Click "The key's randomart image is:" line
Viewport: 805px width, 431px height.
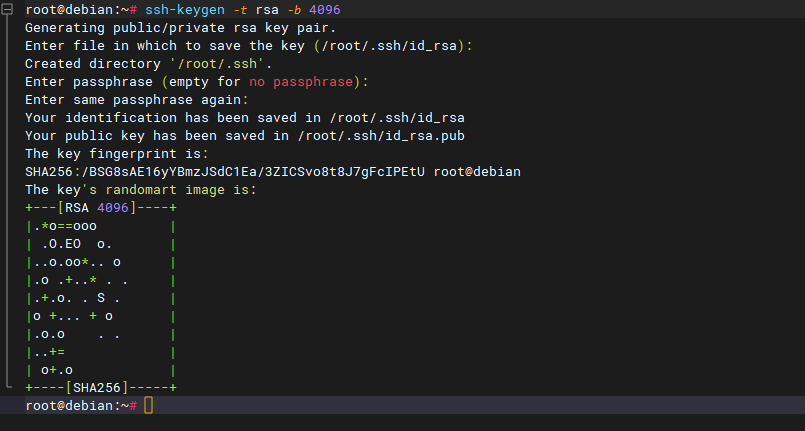click(x=141, y=189)
